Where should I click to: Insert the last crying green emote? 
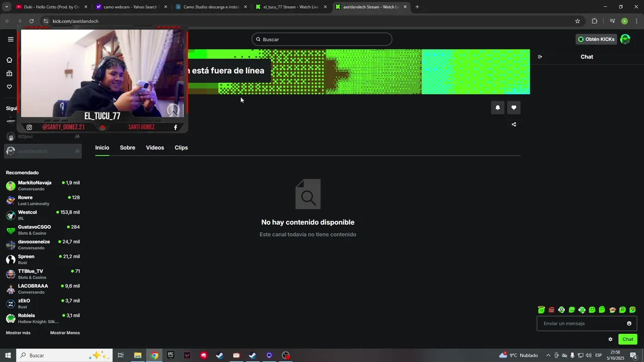point(632,310)
